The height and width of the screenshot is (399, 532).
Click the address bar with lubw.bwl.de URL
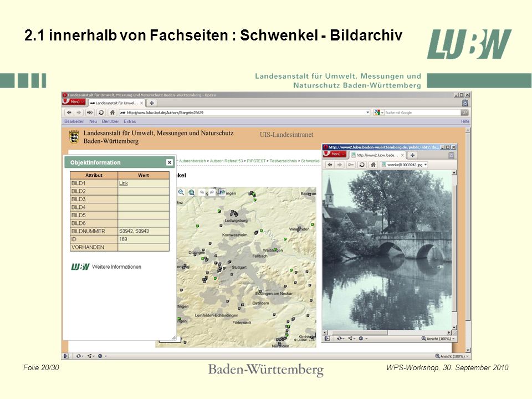pos(244,112)
